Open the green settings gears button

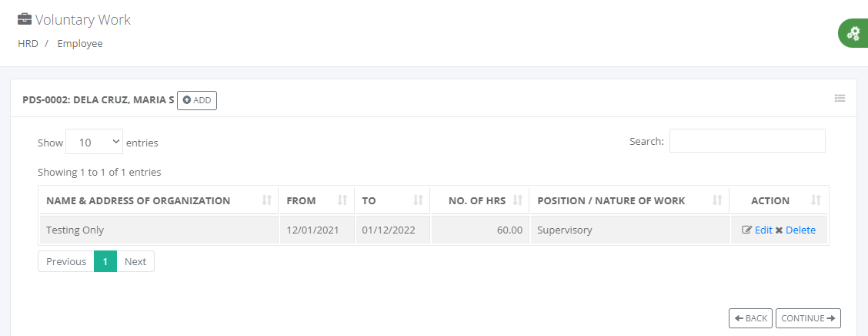(853, 33)
